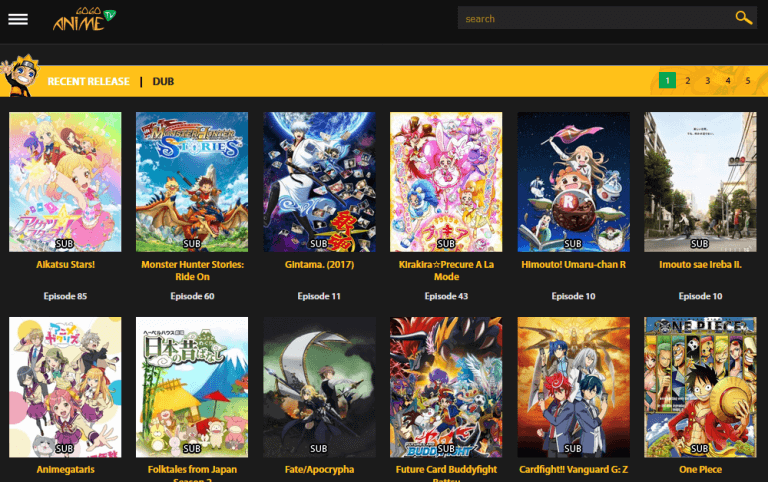
Task: Go to page 5
Action: click(748, 80)
